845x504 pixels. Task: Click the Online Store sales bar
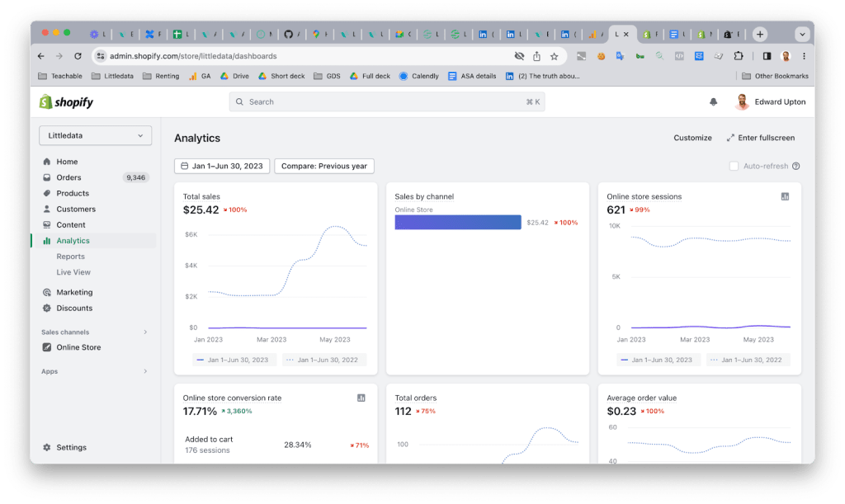point(457,223)
